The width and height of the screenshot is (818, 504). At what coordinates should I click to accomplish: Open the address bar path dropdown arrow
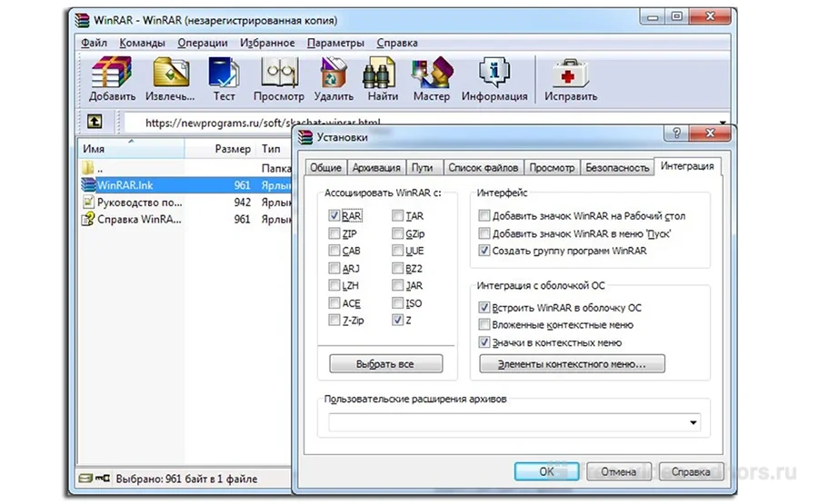point(723,123)
